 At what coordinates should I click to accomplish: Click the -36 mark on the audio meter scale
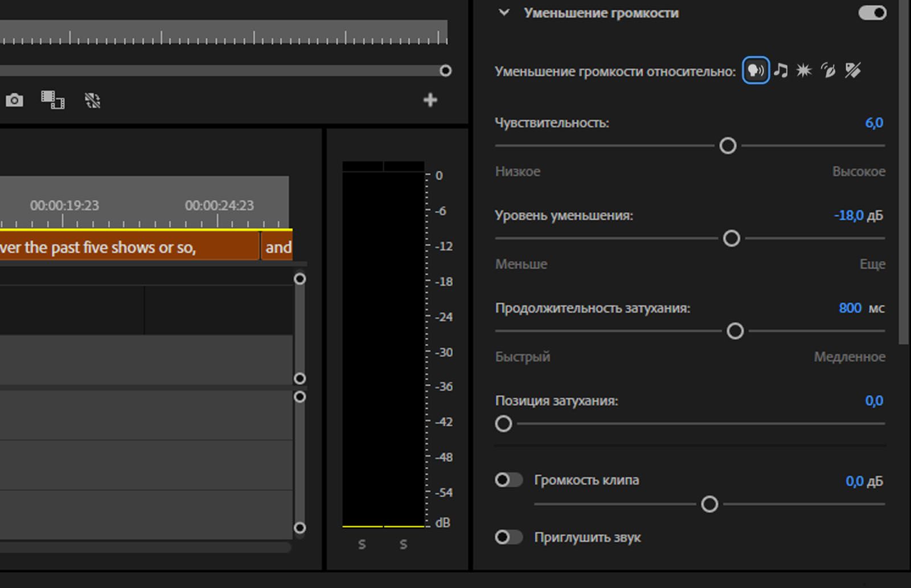coord(444,386)
